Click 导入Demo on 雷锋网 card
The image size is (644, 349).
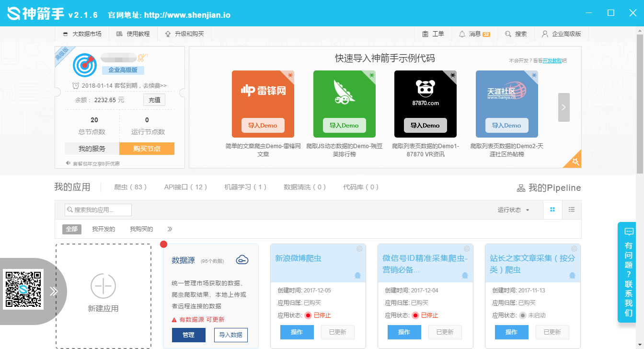(263, 126)
